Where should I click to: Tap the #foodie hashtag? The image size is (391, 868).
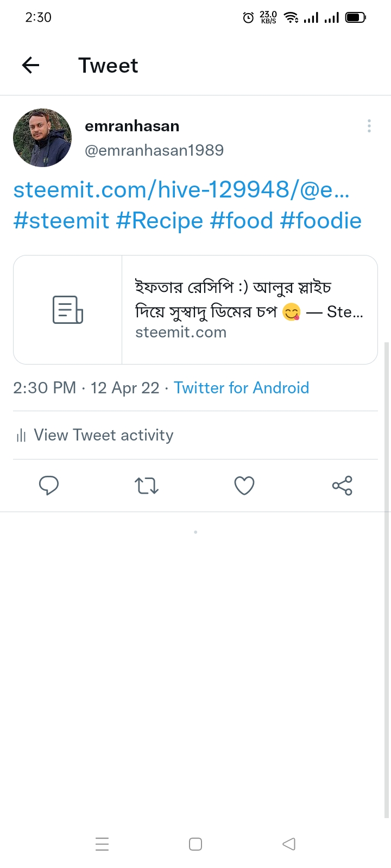point(321,221)
